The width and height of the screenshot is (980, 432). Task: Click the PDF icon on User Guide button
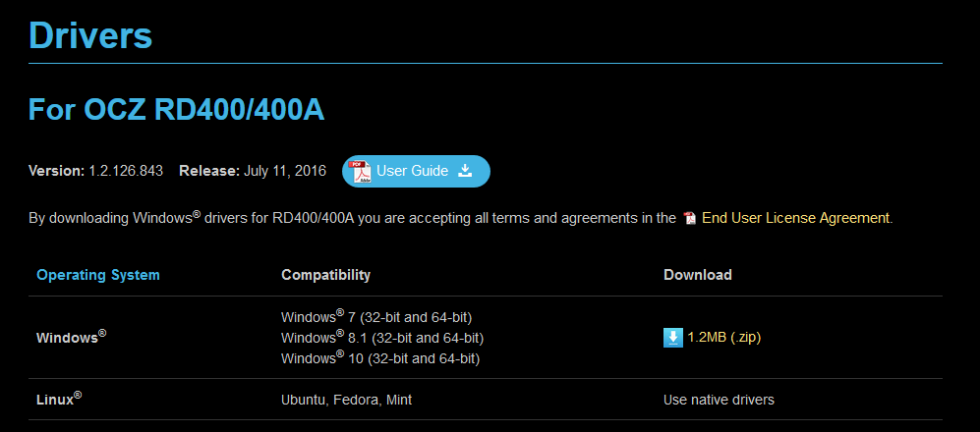pyautogui.click(x=361, y=171)
